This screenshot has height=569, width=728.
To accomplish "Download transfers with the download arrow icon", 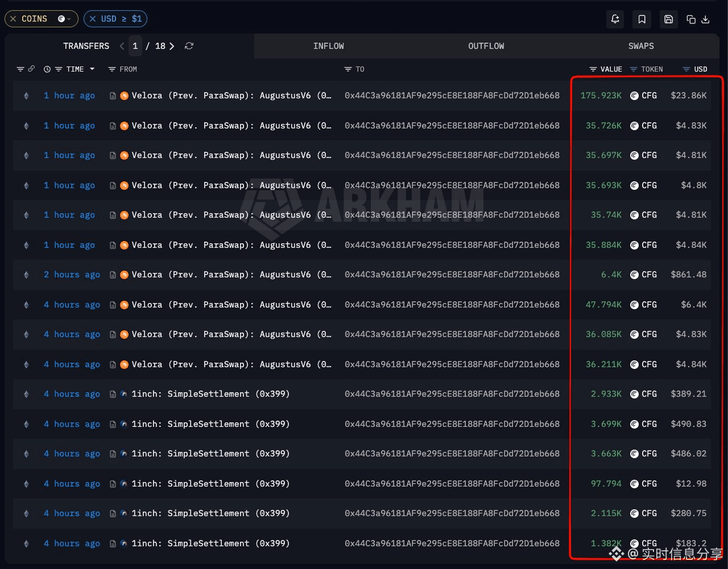I will pyautogui.click(x=705, y=19).
